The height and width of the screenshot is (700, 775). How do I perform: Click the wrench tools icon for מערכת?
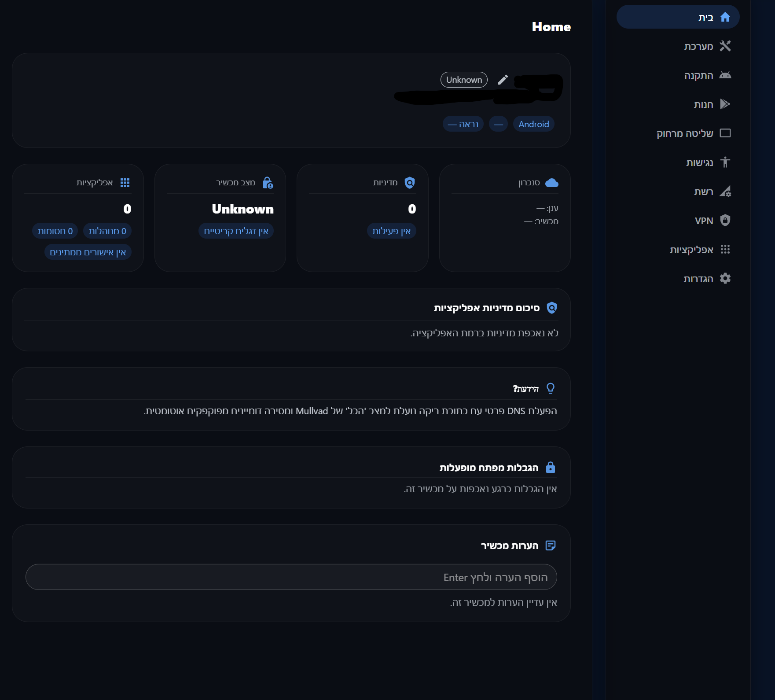pyautogui.click(x=725, y=46)
